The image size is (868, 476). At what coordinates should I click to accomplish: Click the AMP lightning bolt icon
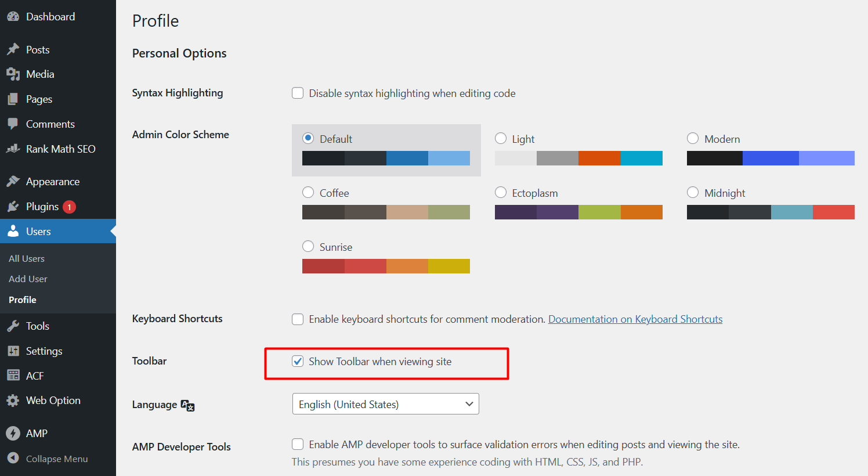13,434
